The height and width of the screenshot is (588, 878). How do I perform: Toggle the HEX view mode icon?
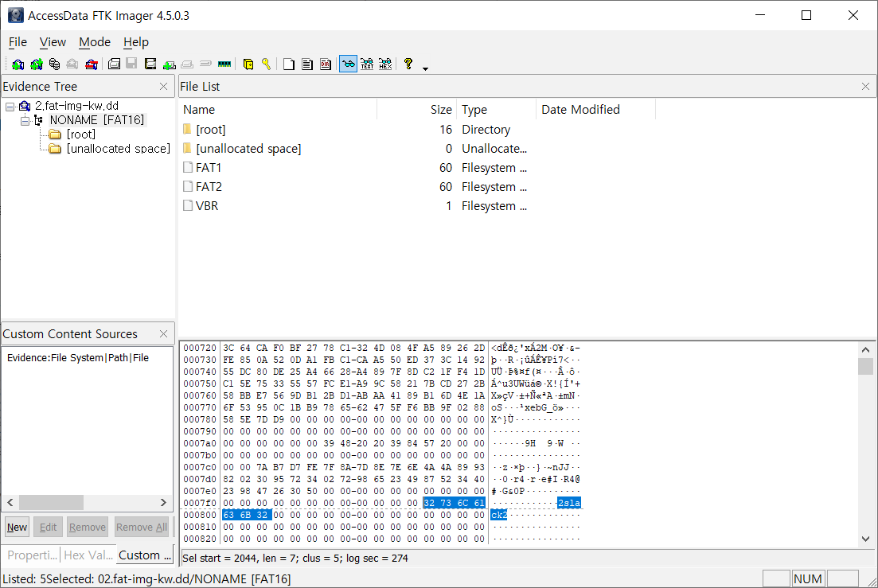coord(385,64)
